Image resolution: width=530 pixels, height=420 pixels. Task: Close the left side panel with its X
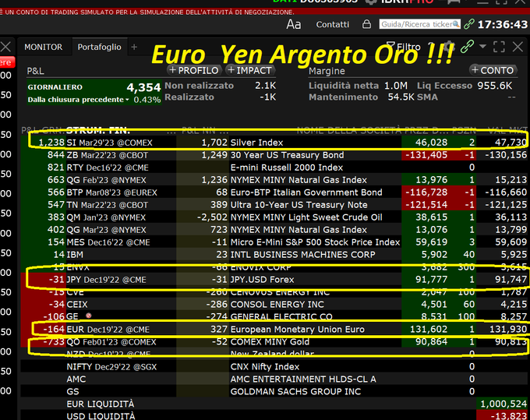click(5, 47)
